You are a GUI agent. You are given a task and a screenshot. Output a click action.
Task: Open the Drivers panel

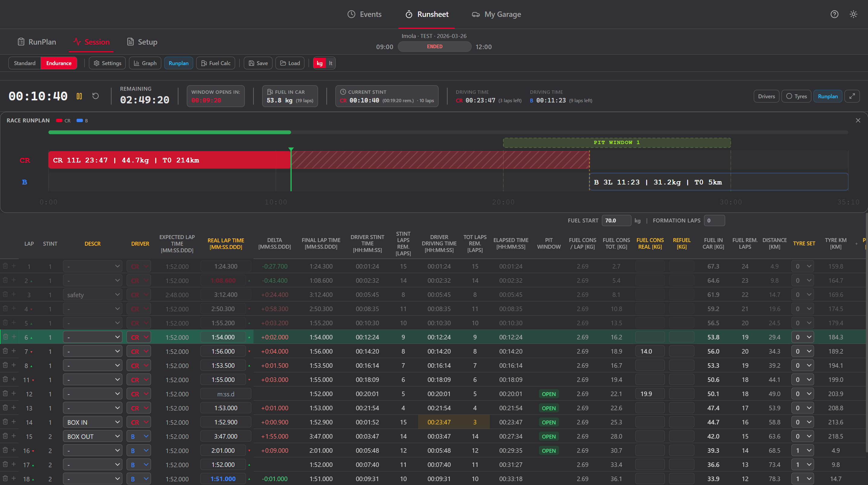point(766,96)
